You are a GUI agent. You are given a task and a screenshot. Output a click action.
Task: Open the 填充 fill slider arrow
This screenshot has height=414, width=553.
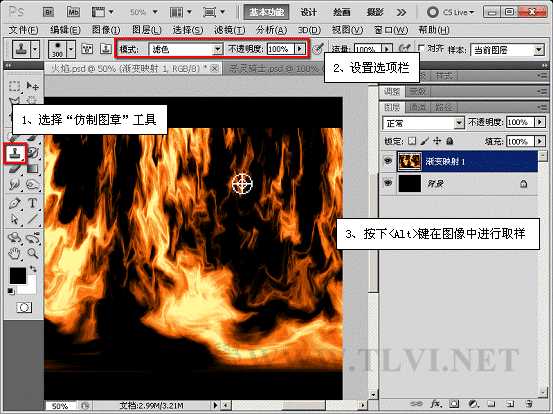540,141
